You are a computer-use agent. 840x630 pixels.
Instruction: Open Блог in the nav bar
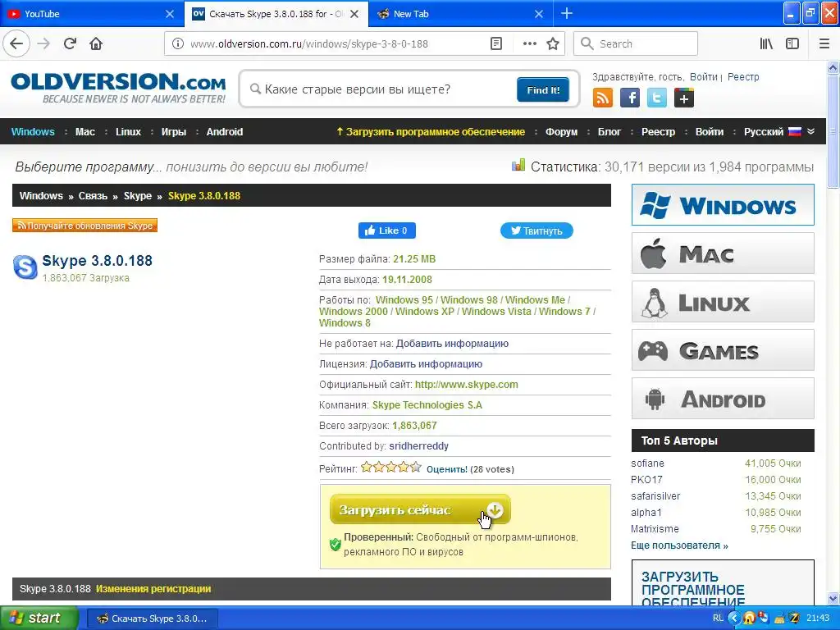point(609,132)
